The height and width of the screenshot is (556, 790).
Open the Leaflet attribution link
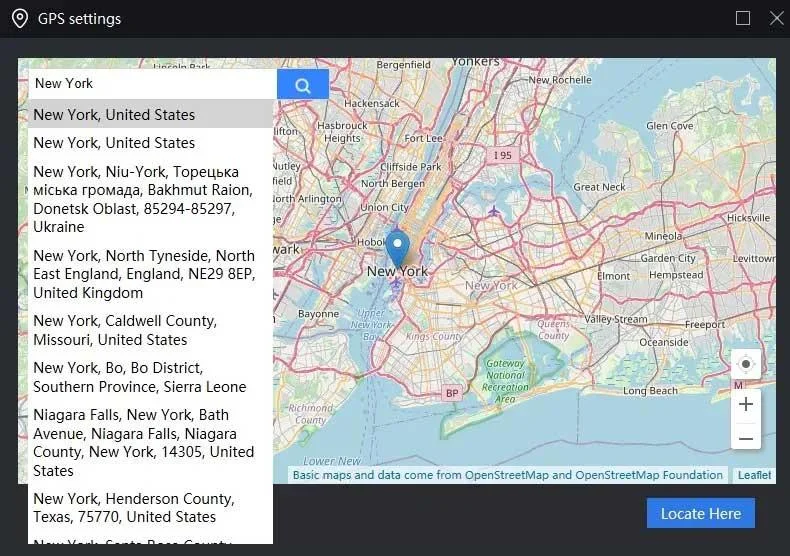754,475
